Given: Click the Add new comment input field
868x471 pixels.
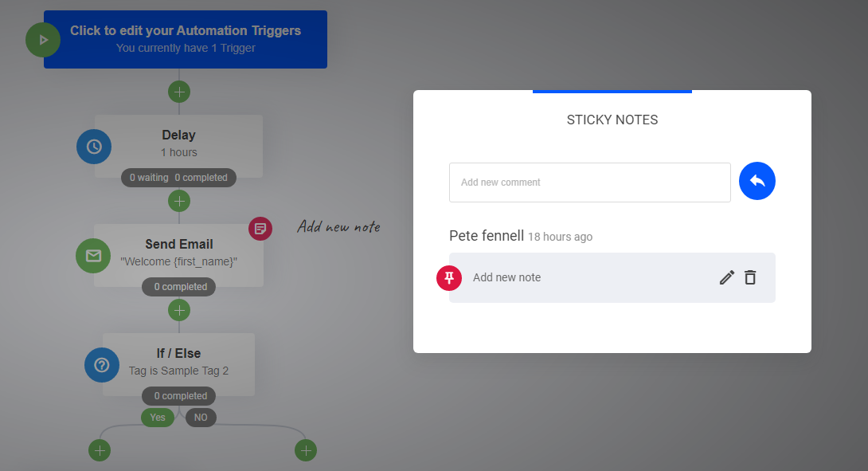Looking at the screenshot, I should tap(589, 183).
